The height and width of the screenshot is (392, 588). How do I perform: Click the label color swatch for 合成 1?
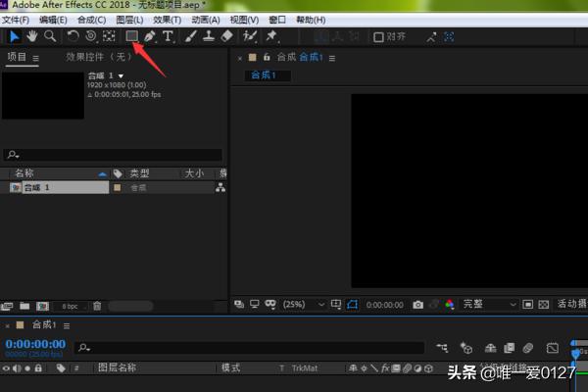118,187
